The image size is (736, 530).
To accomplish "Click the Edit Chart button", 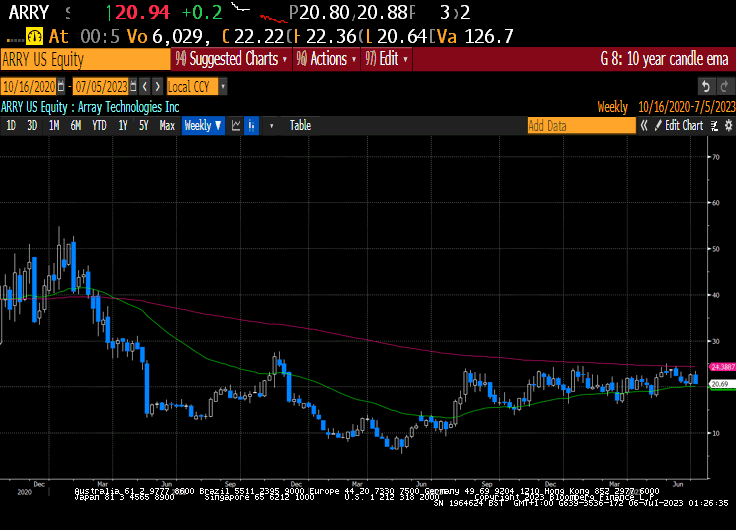I will click(679, 125).
